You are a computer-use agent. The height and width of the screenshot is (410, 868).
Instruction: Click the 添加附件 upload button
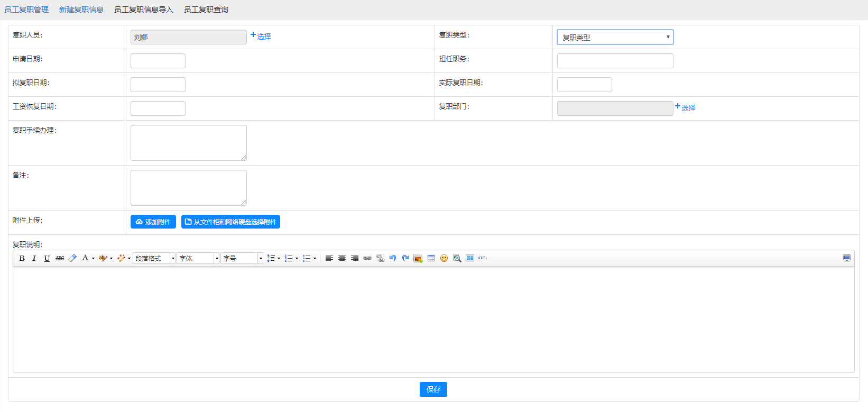[153, 222]
